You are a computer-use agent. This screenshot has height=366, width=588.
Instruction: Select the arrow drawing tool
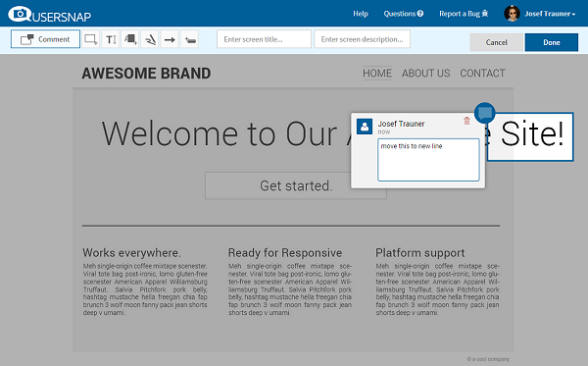coord(170,39)
